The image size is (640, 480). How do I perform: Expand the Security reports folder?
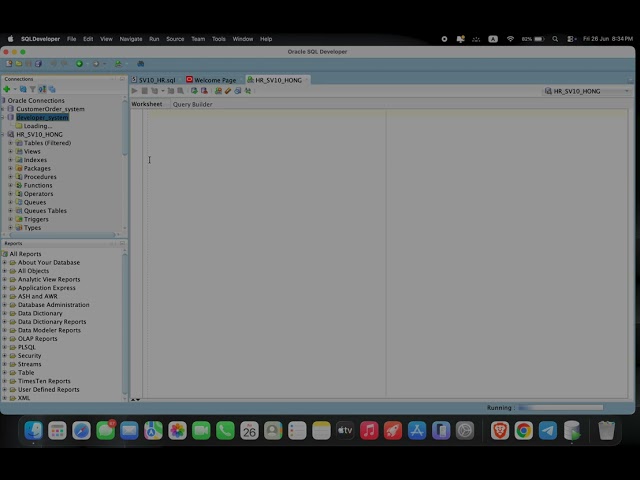click(x=4, y=356)
